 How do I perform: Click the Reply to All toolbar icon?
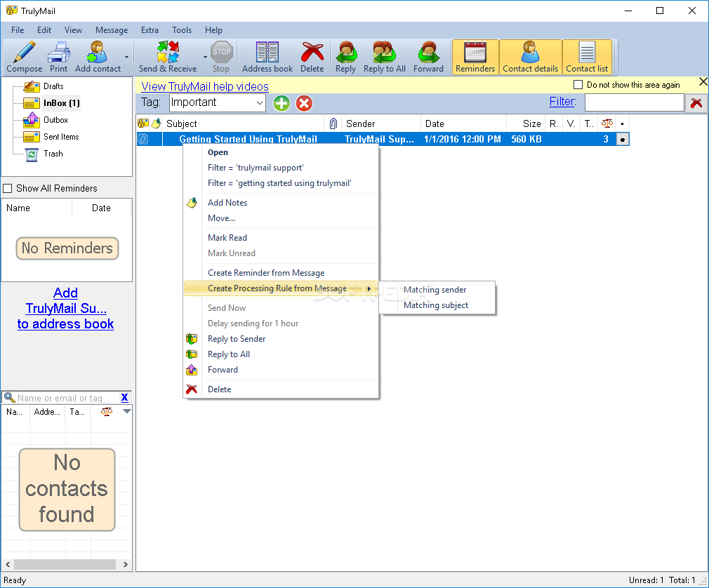385,52
